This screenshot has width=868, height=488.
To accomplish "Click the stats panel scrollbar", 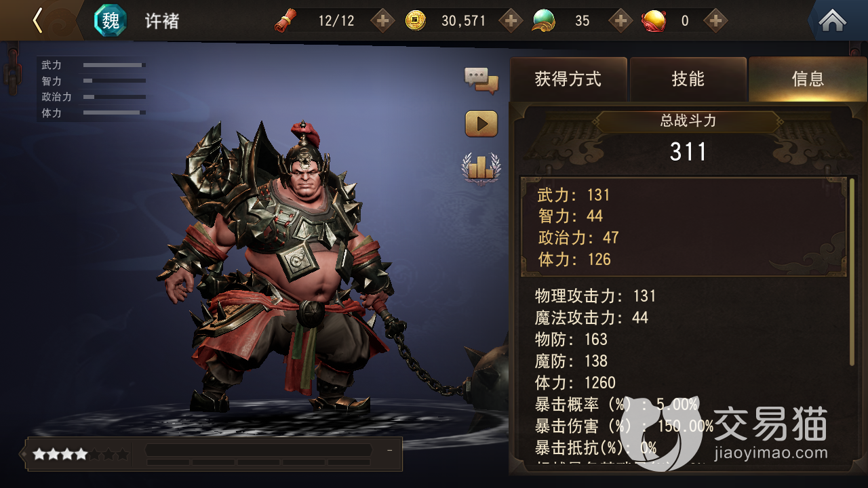I will [852, 272].
